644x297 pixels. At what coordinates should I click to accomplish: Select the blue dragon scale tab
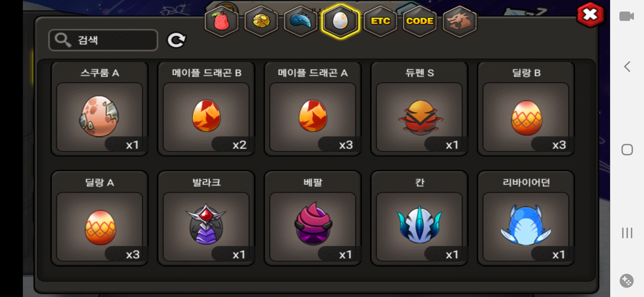click(x=301, y=21)
